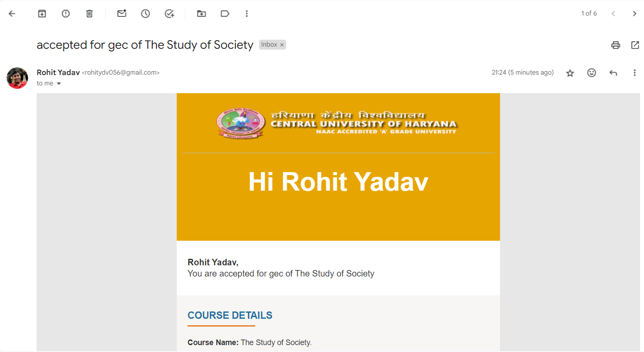Viewport: 644px width, 352px height.
Task: Print the entire conversation
Action: click(x=616, y=45)
